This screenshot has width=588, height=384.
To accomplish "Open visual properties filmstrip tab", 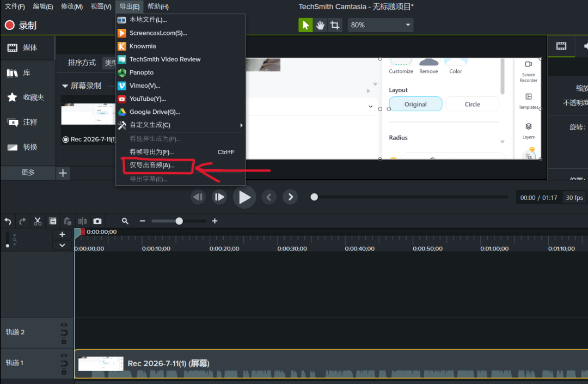I will 561,46.
